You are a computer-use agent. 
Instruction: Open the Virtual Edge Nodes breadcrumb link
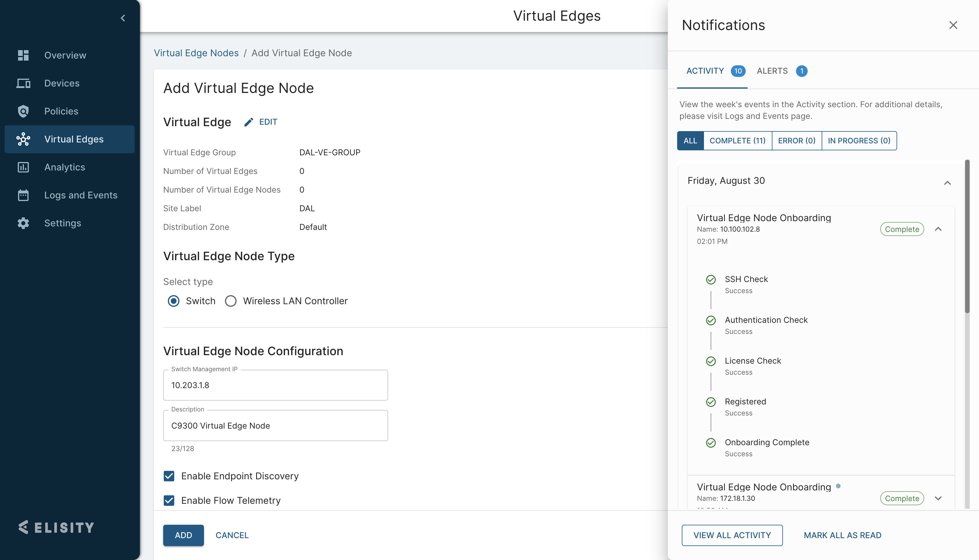click(196, 53)
